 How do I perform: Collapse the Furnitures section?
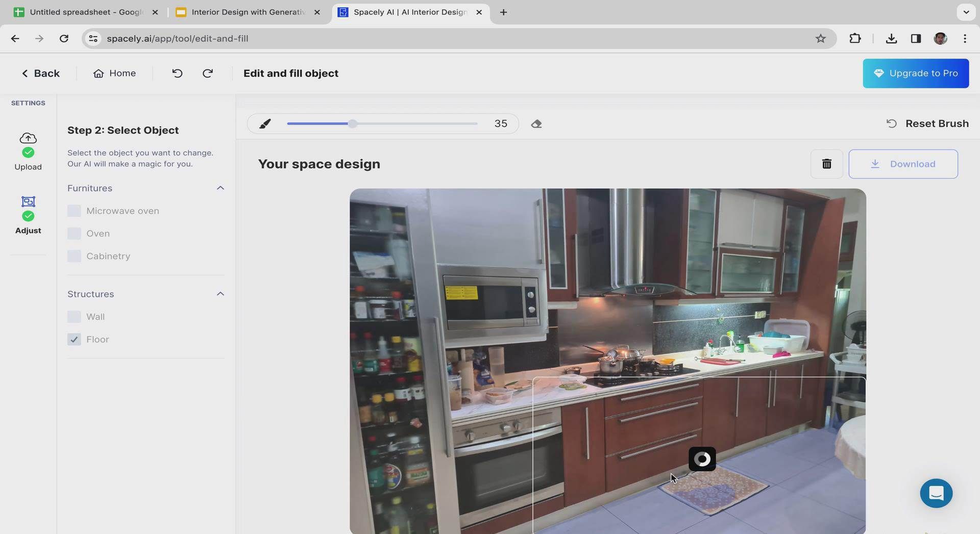(220, 188)
